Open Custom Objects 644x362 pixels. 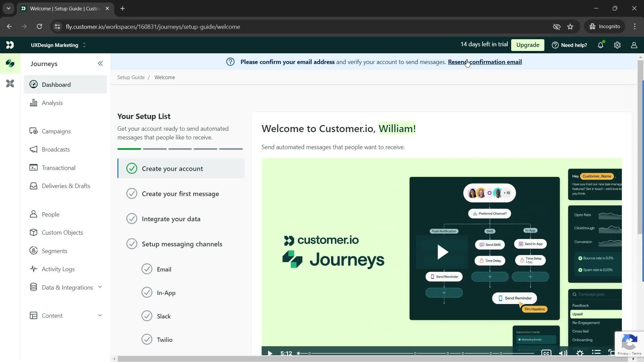(62, 233)
